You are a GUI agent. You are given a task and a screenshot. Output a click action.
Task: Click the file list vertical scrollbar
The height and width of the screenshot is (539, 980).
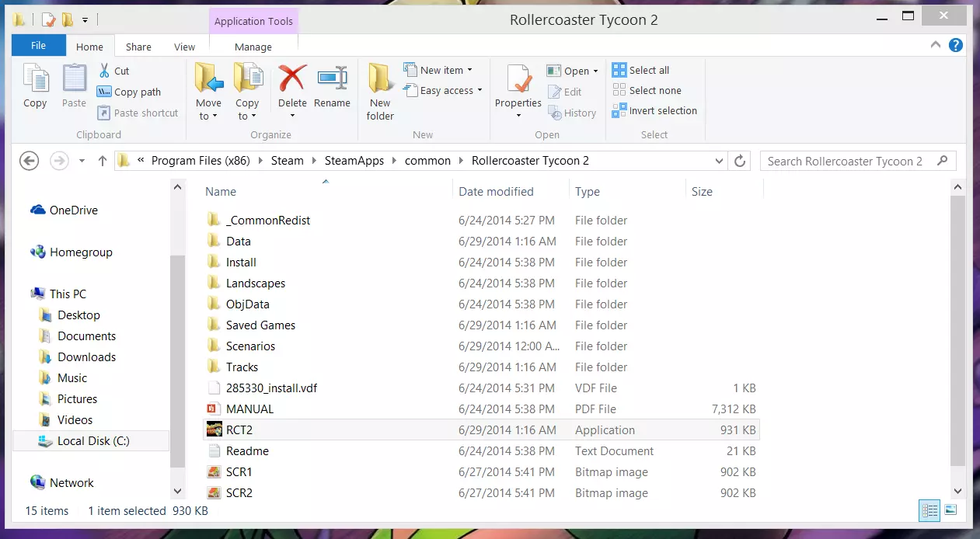click(957, 331)
